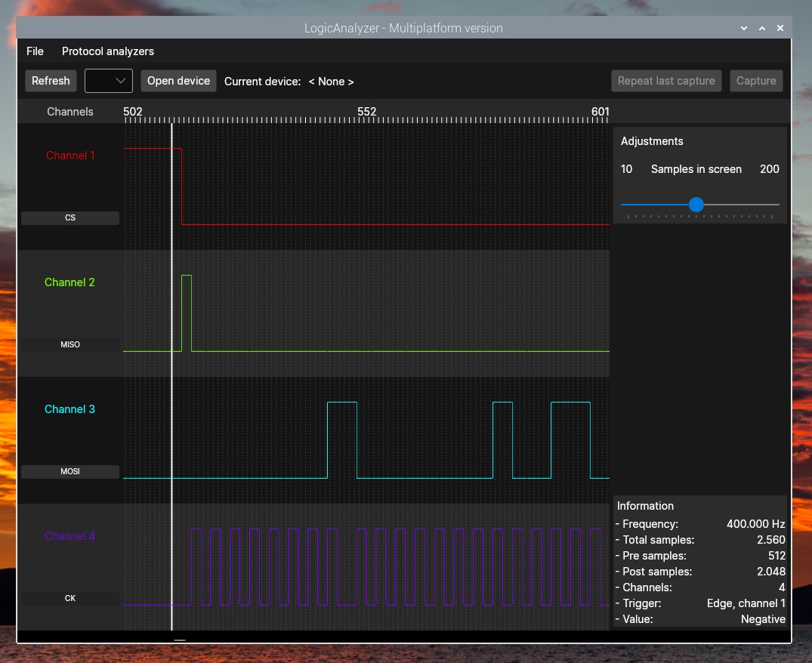Edit the CK channel name field
The width and height of the screenshot is (812, 663).
pos(70,598)
